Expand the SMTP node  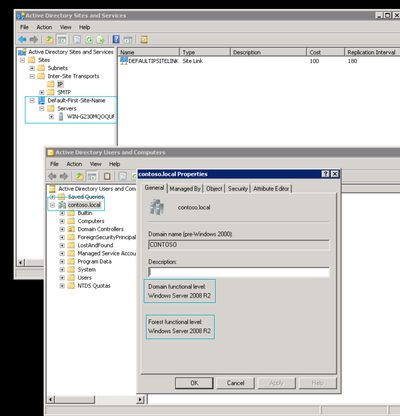(x=42, y=92)
